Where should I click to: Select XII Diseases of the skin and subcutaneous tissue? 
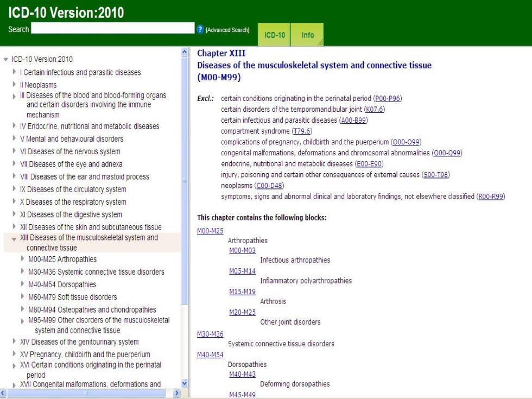[x=91, y=227]
